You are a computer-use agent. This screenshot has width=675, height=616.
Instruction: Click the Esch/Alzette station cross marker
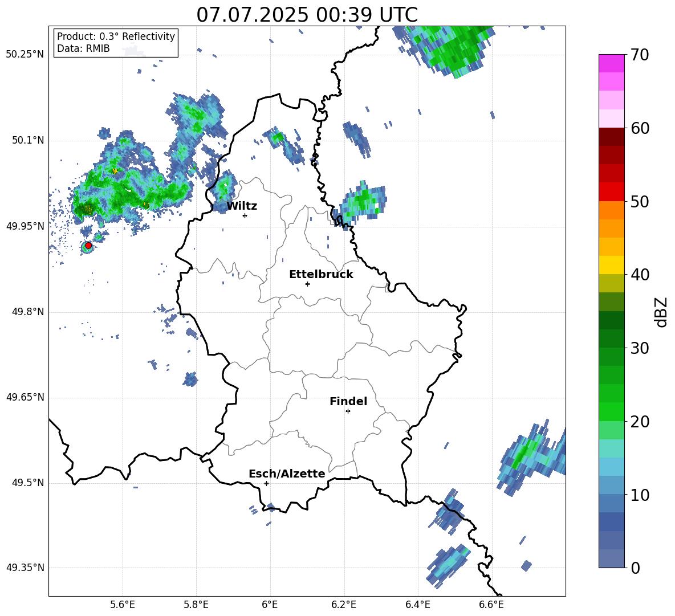pyautogui.click(x=266, y=483)
